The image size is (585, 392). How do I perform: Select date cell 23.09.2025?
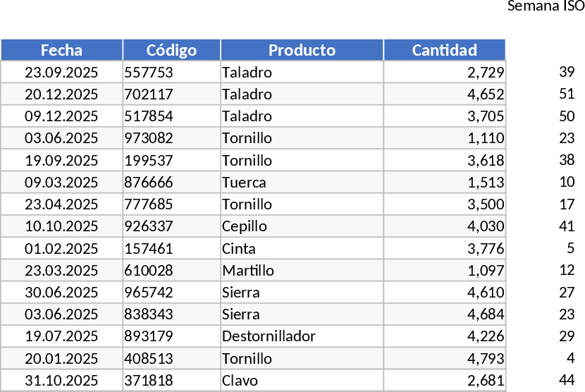(x=61, y=73)
